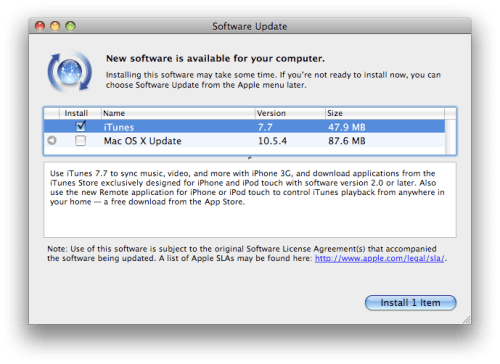
Task: Click the window resize grip corner
Action: 467,320
